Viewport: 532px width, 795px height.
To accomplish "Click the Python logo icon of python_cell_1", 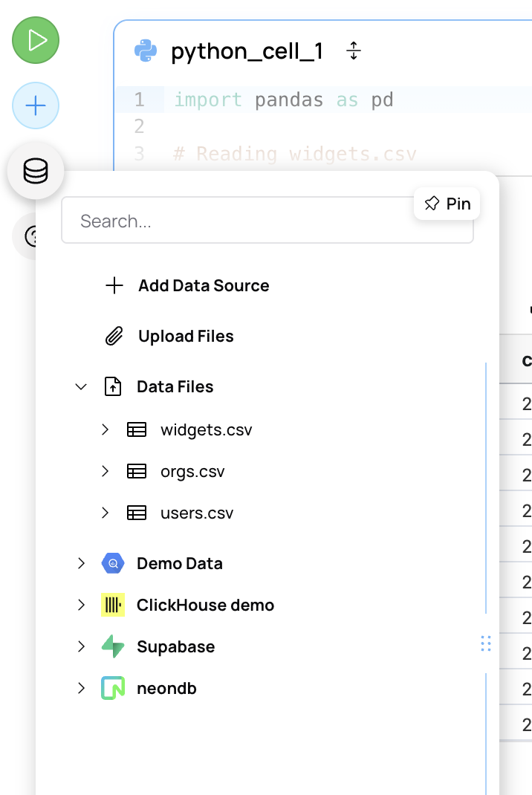I will click(x=146, y=51).
